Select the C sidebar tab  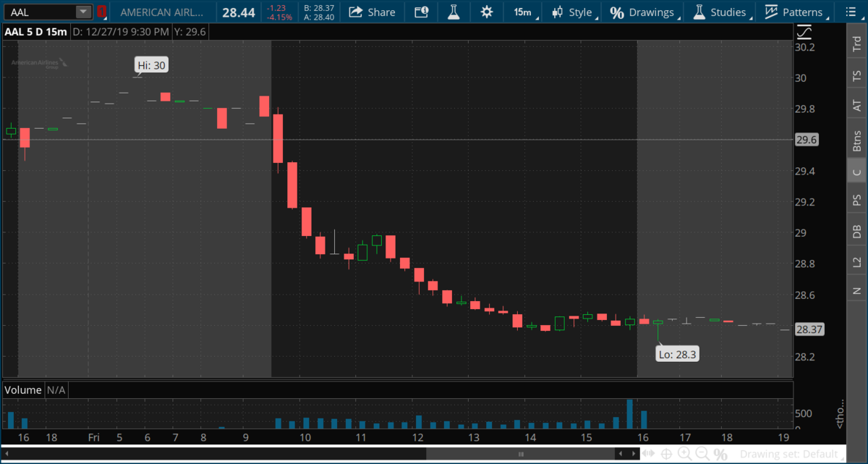click(x=857, y=172)
